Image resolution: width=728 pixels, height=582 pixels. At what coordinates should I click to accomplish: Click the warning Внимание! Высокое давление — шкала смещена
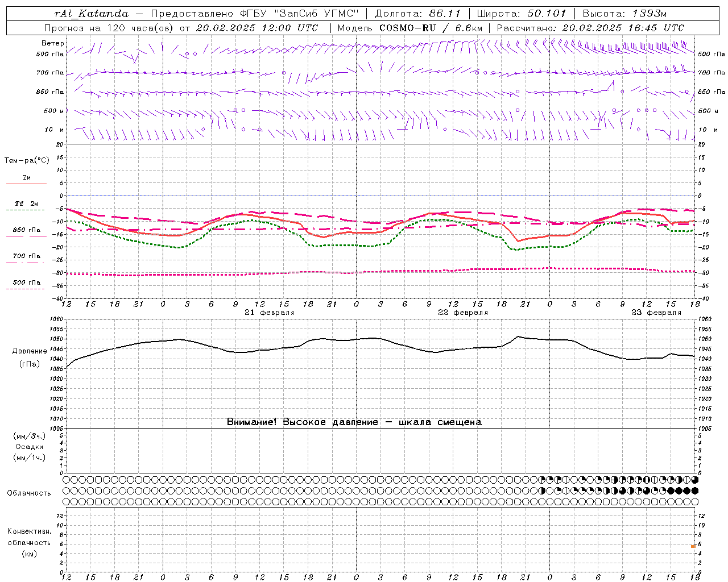click(x=354, y=422)
